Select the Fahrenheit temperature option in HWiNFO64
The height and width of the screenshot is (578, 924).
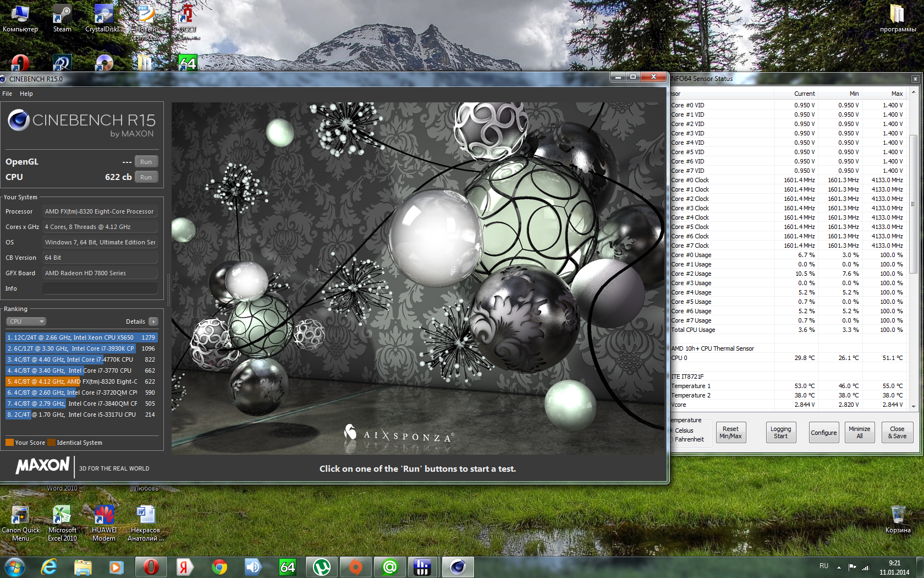(x=689, y=439)
